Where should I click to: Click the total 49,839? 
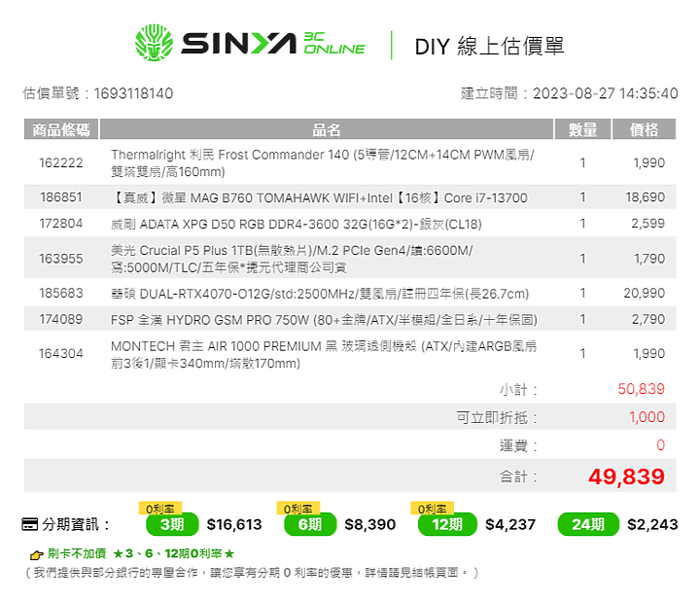click(x=626, y=477)
